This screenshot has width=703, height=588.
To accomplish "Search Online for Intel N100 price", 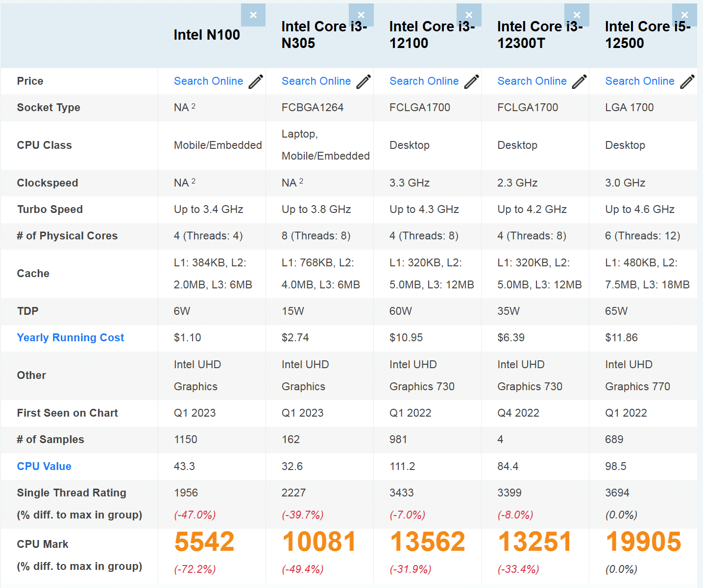I will pyautogui.click(x=208, y=81).
